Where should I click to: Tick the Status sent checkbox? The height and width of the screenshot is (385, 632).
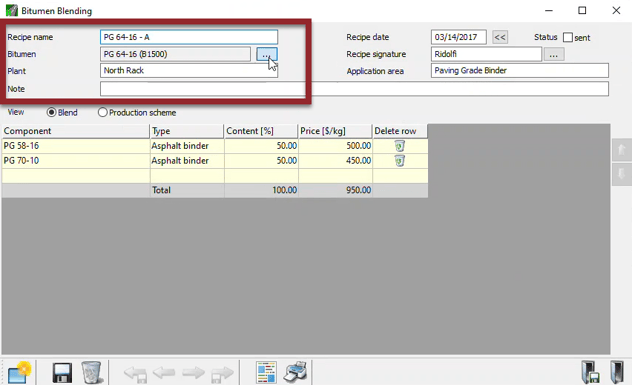[568, 37]
